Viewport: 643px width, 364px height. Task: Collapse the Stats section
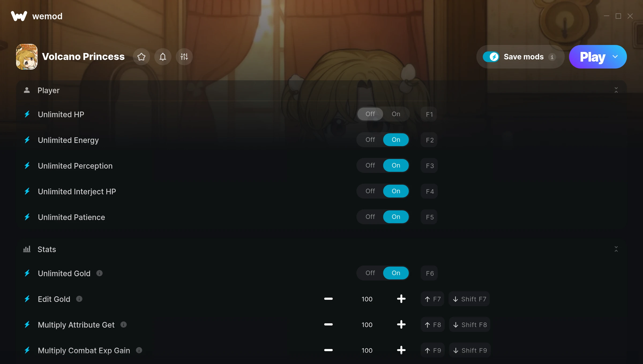click(x=616, y=249)
